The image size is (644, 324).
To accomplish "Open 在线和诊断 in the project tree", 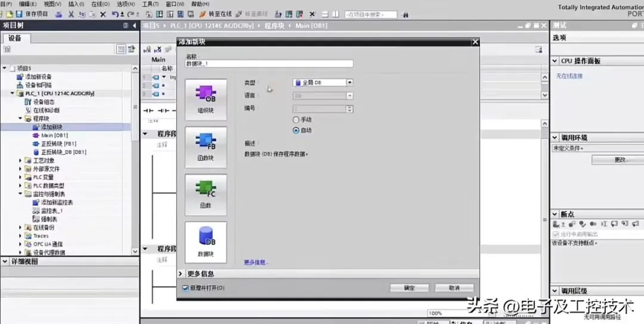I will (42, 110).
